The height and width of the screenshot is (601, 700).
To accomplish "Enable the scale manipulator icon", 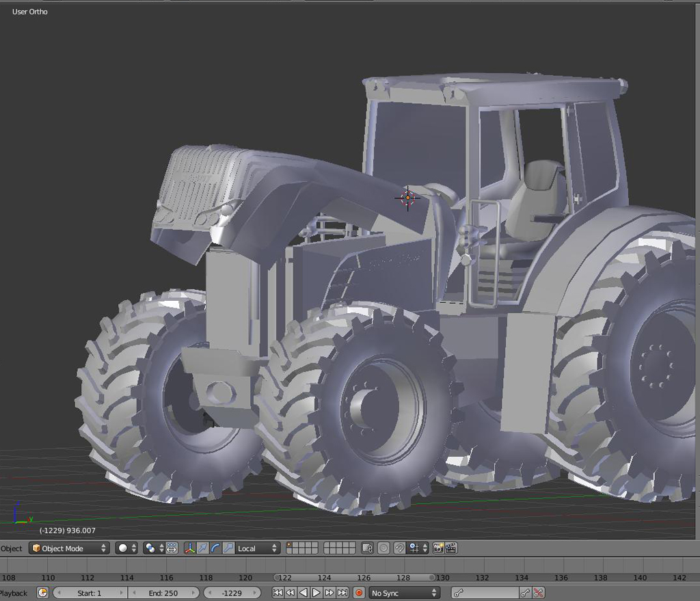I will coord(228,548).
